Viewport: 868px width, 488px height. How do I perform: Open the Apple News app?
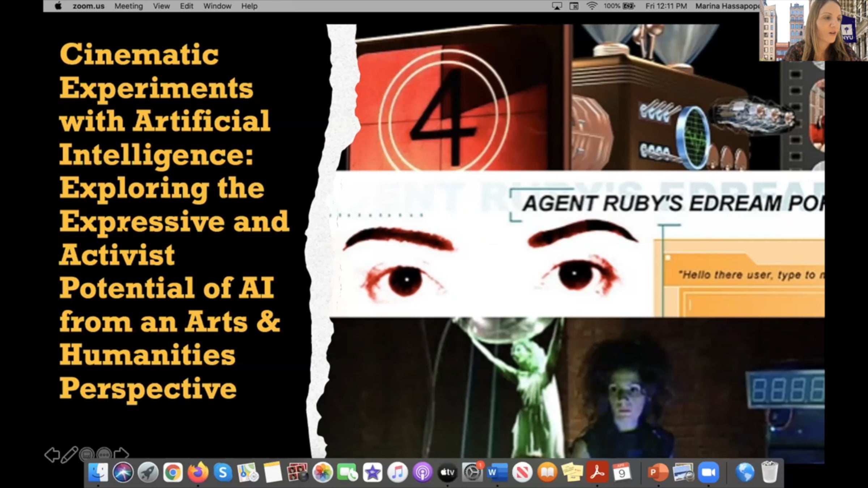tap(522, 472)
